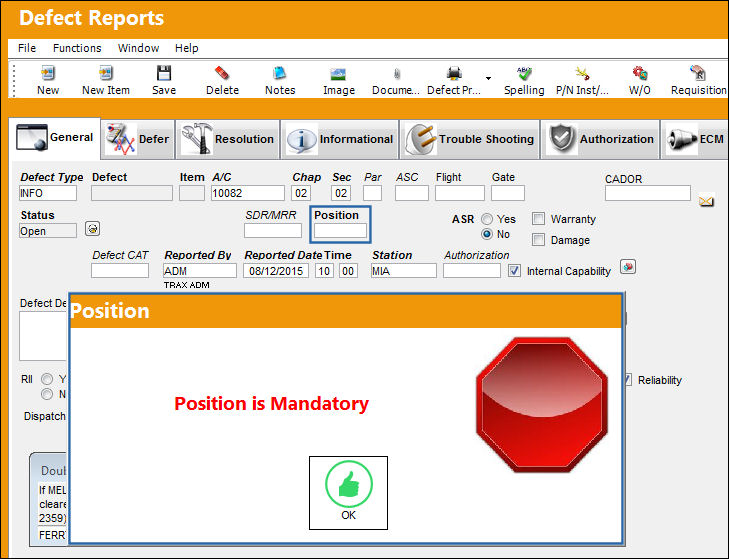Open the Document attachment icon
Screen dimensions: 729x559
(397, 73)
